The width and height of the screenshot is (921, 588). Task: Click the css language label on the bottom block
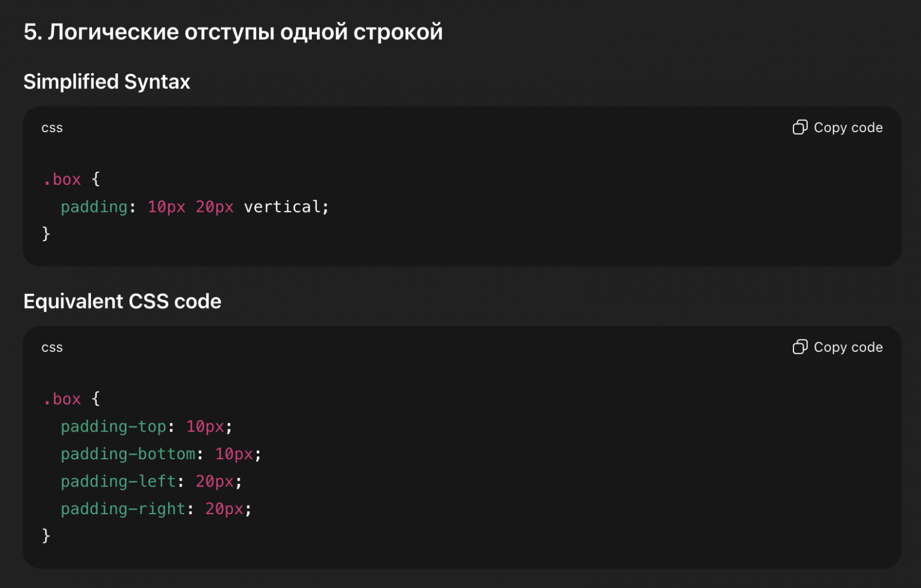(x=52, y=347)
